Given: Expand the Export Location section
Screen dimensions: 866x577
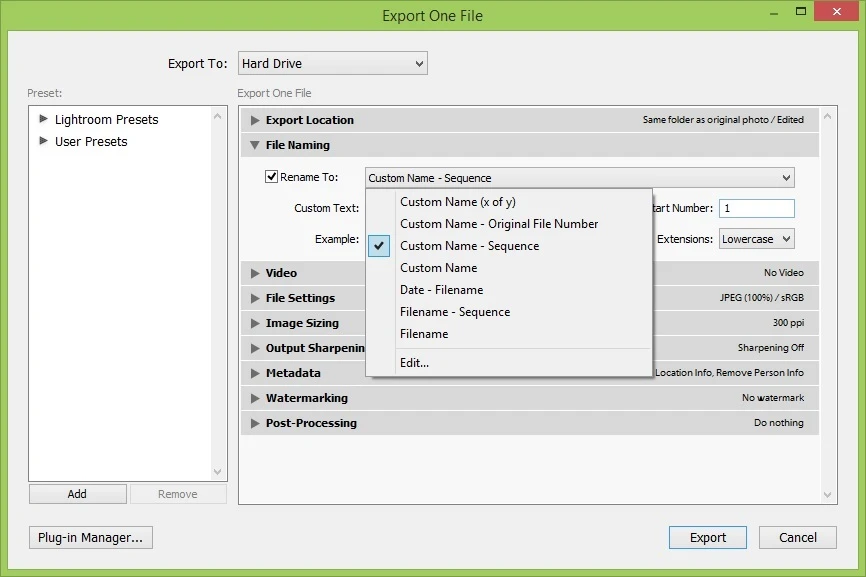Looking at the screenshot, I should (255, 120).
